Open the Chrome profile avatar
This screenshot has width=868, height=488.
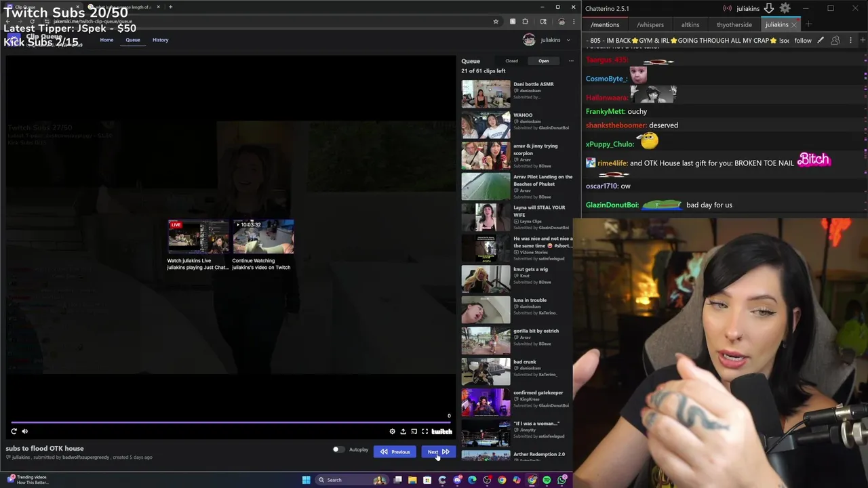561,22
